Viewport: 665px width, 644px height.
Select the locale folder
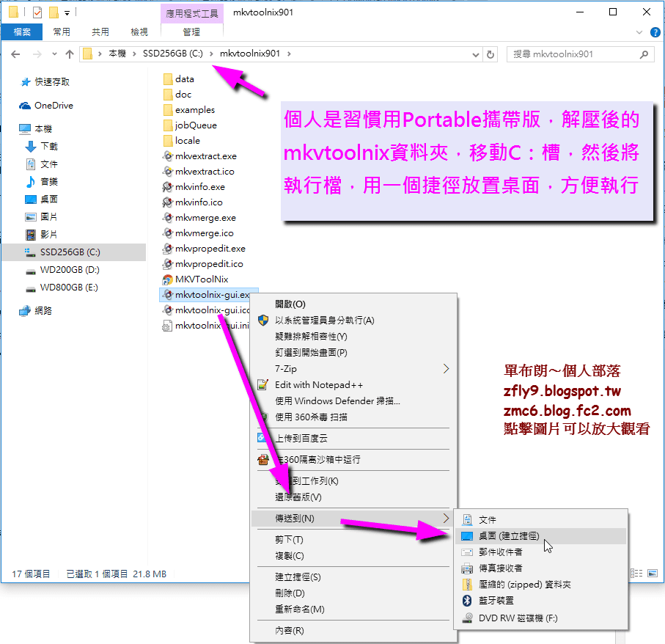tap(182, 140)
